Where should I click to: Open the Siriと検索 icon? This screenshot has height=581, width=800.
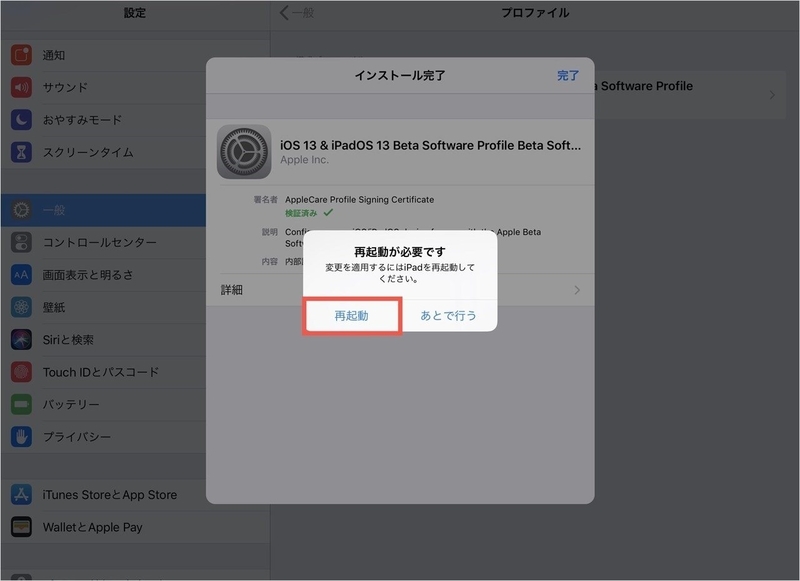pyautogui.click(x=21, y=340)
